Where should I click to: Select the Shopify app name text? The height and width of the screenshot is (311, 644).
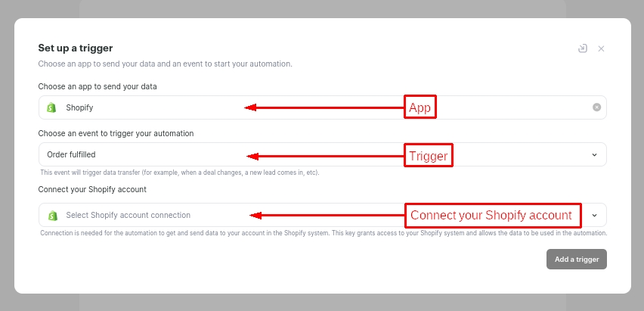(x=79, y=107)
